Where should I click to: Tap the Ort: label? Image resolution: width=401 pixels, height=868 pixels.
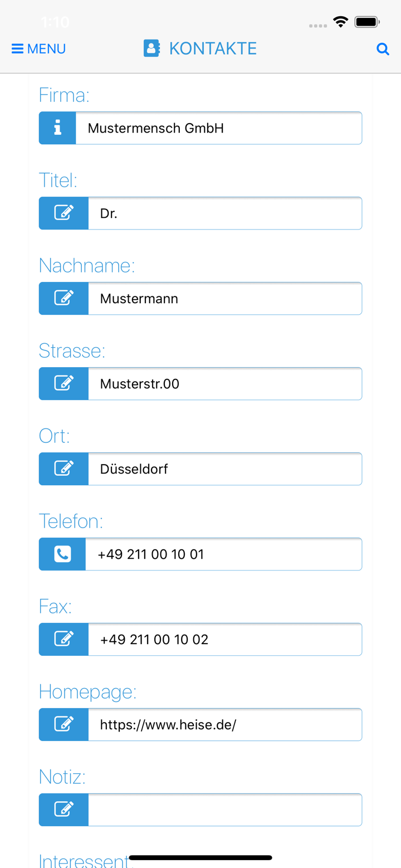[x=55, y=436]
